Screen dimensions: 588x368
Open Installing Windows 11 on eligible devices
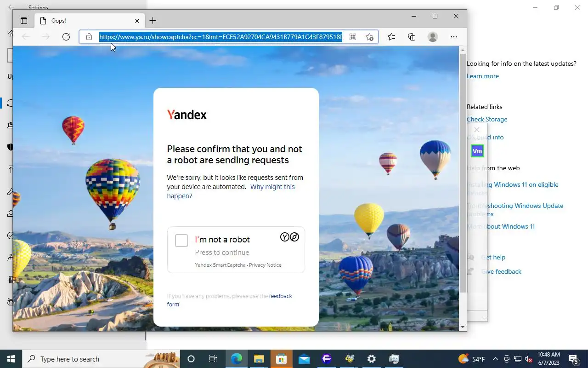513,189
